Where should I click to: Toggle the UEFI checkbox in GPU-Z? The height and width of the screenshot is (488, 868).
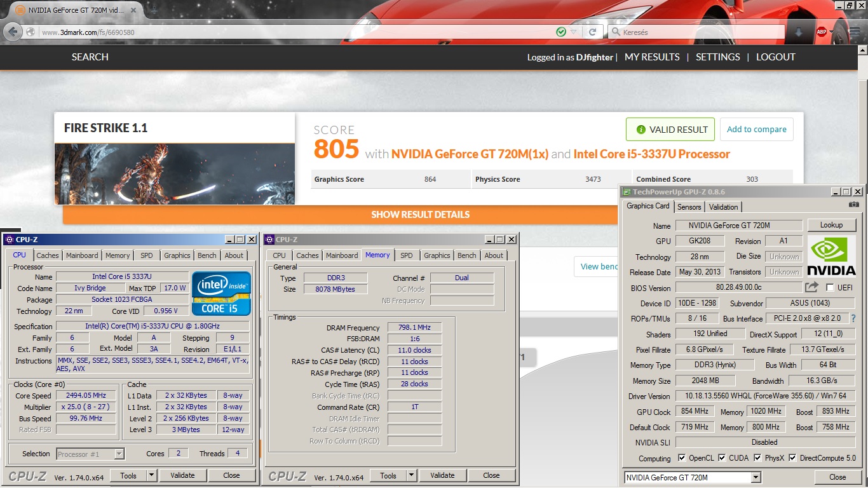(829, 288)
